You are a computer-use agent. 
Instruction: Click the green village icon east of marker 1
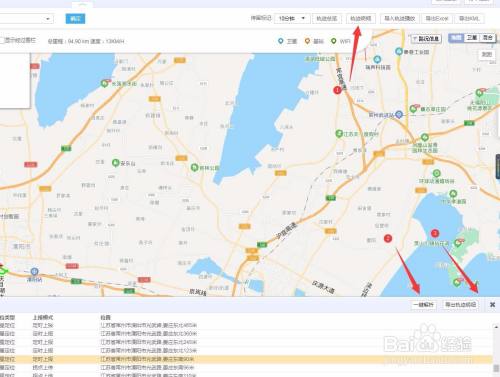413,108
